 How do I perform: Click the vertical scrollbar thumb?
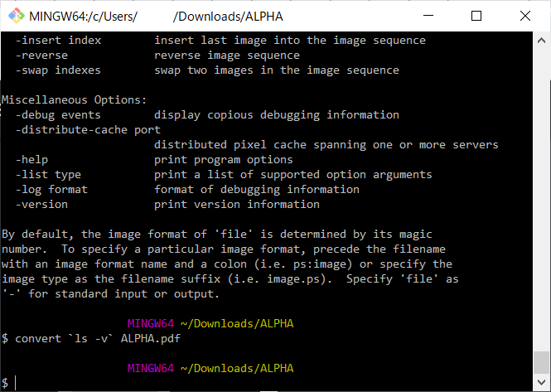(542, 362)
